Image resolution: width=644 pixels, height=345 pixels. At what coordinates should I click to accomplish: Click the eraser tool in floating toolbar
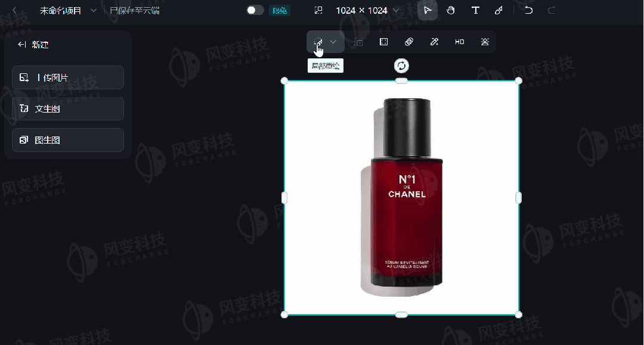point(409,42)
